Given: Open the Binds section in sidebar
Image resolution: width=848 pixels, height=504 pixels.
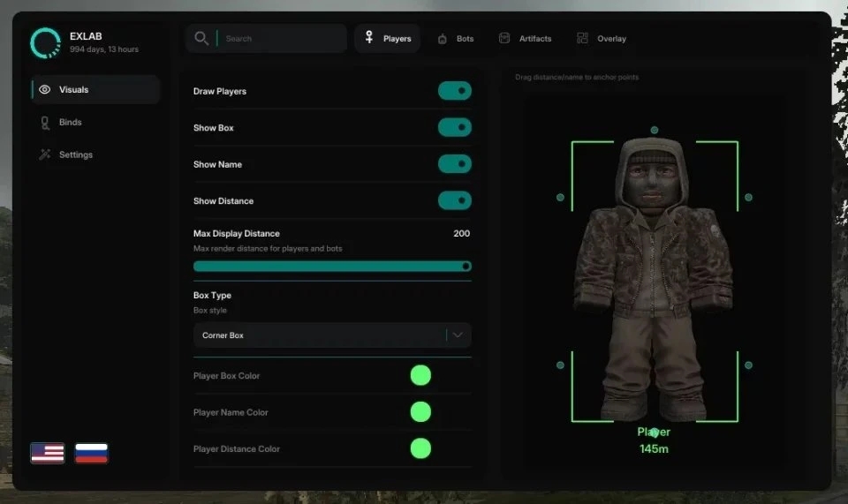Looking at the screenshot, I should pos(95,122).
